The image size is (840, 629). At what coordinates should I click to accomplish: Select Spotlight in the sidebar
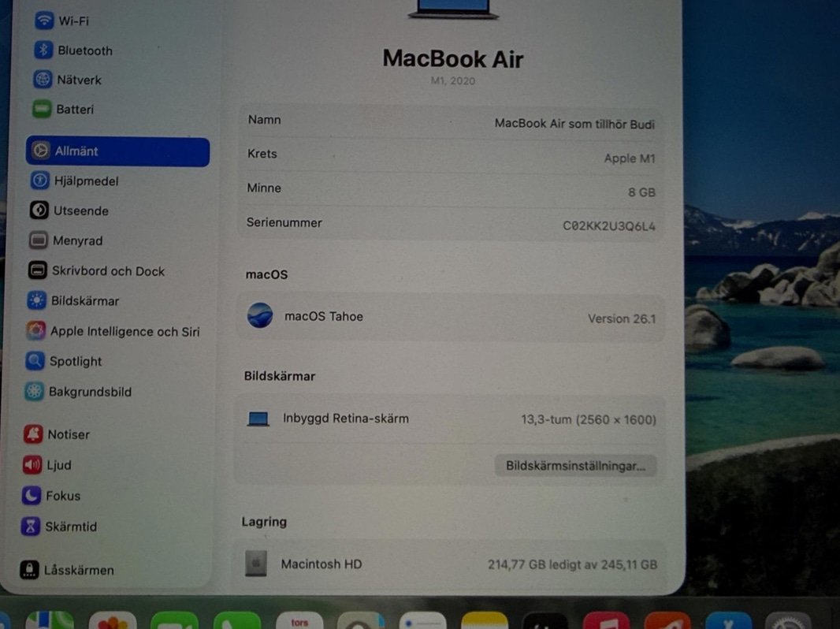[63, 362]
